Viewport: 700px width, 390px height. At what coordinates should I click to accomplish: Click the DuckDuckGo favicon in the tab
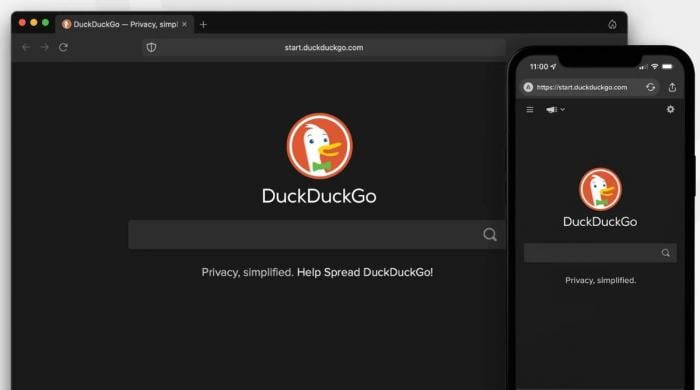pyautogui.click(x=67, y=24)
